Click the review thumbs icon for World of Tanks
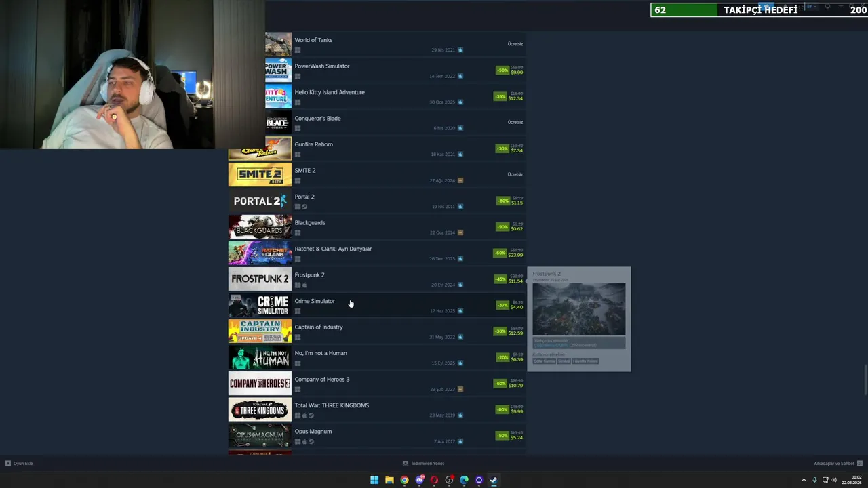Image resolution: width=868 pixels, height=488 pixels. pos(460,50)
